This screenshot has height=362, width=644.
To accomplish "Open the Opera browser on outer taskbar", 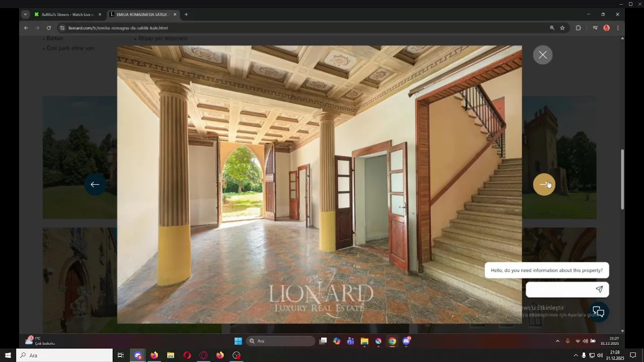I will [187, 355].
